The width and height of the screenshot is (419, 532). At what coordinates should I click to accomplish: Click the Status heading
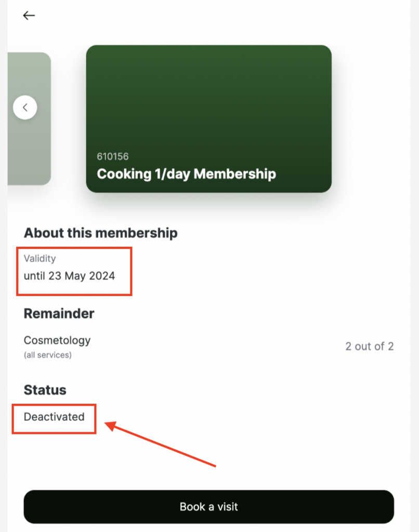[x=45, y=390]
